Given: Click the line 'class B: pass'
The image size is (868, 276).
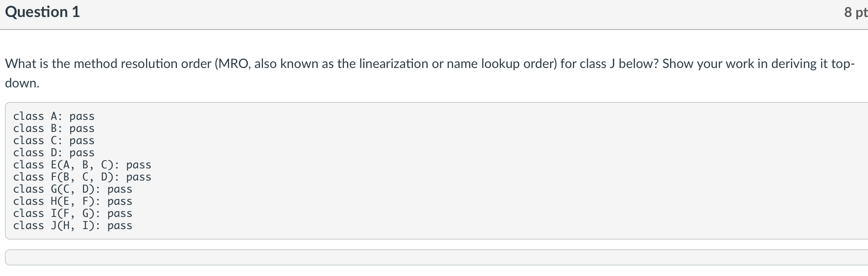Looking at the screenshot, I should [54, 128].
